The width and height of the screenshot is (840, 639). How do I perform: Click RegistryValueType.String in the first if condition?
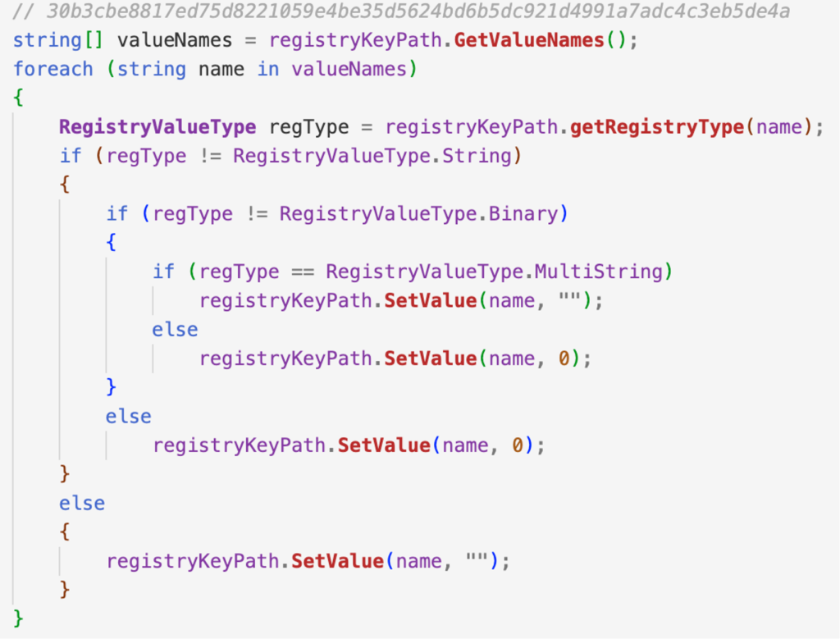coord(372,156)
